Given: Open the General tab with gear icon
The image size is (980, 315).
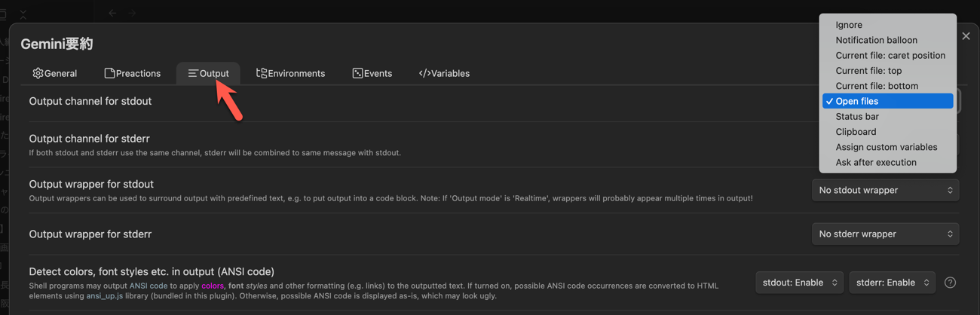Looking at the screenshot, I should click(54, 73).
